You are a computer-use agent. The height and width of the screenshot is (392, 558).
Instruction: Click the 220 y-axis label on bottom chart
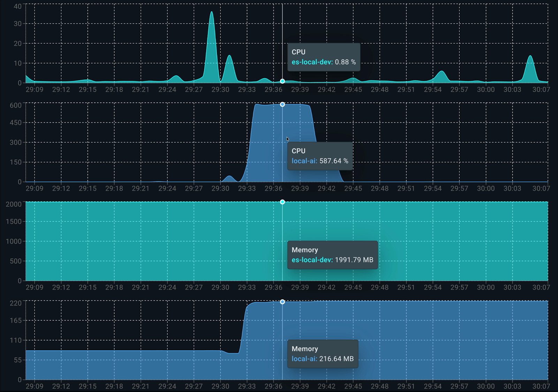(x=16, y=303)
